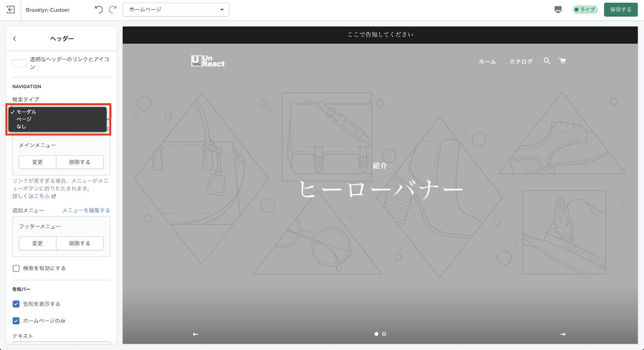The width and height of the screenshot is (644, 350).
Task: Go back from ヘッダー panel
Action: 14,39
